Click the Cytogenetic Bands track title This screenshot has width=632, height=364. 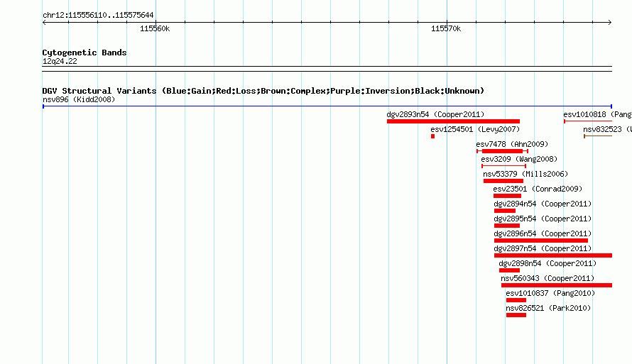point(85,53)
